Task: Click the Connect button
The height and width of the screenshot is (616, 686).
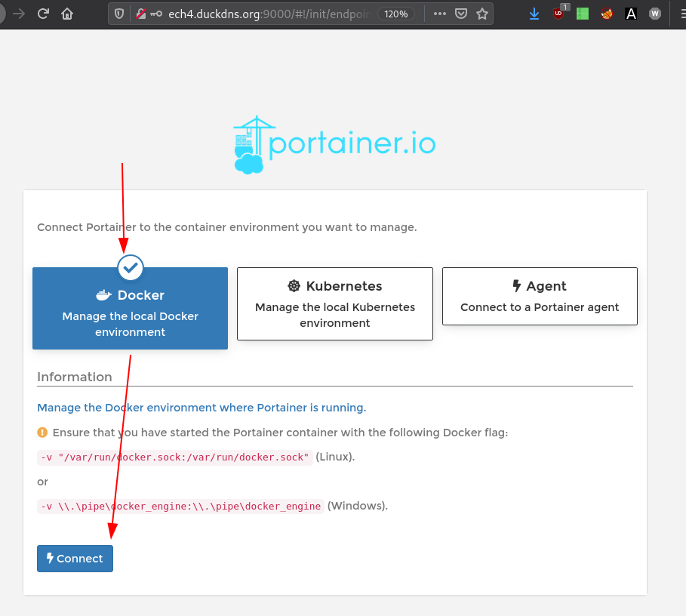Action: pyautogui.click(x=75, y=559)
